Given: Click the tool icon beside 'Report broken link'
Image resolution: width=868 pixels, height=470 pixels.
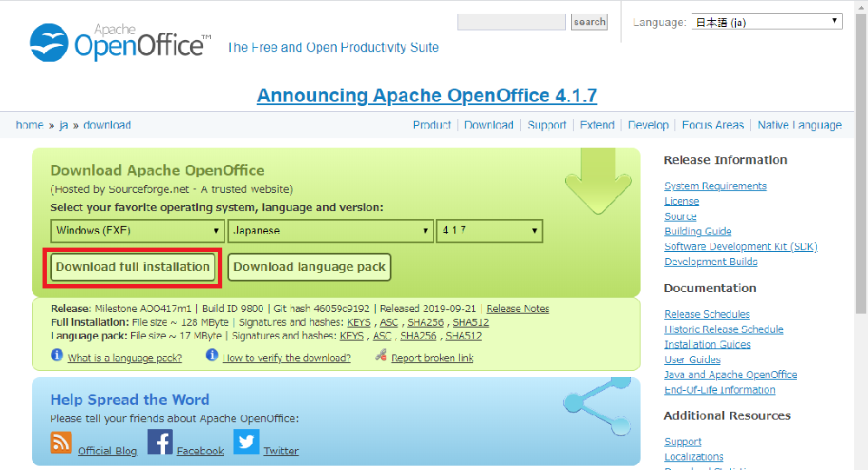Looking at the screenshot, I should (381, 354).
